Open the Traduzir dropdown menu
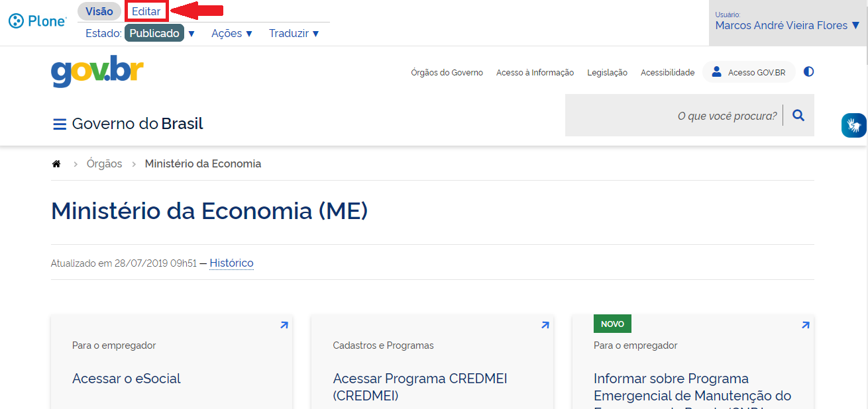The height and width of the screenshot is (409, 868). pyautogui.click(x=294, y=33)
